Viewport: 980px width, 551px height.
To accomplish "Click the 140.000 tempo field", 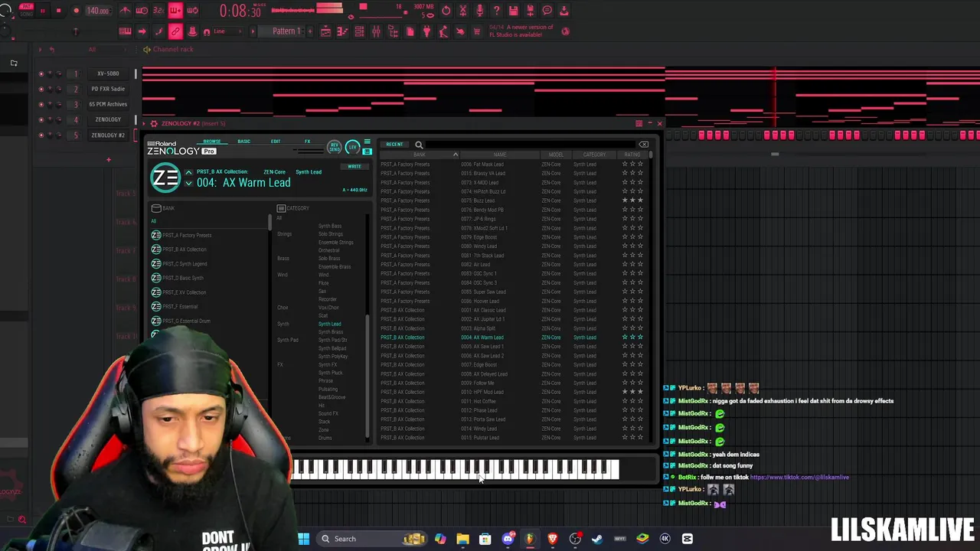I will point(97,11).
